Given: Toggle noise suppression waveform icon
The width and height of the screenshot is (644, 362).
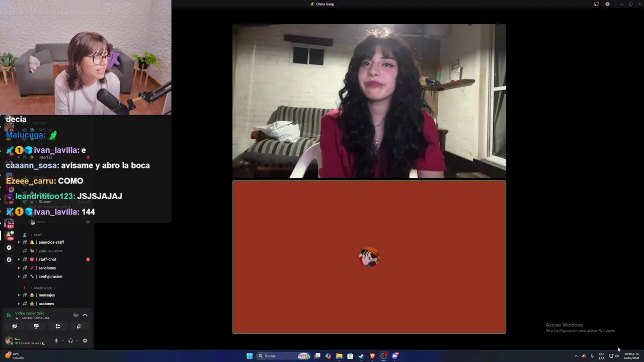Looking at the screenshot, I should [x=76, y=315].
